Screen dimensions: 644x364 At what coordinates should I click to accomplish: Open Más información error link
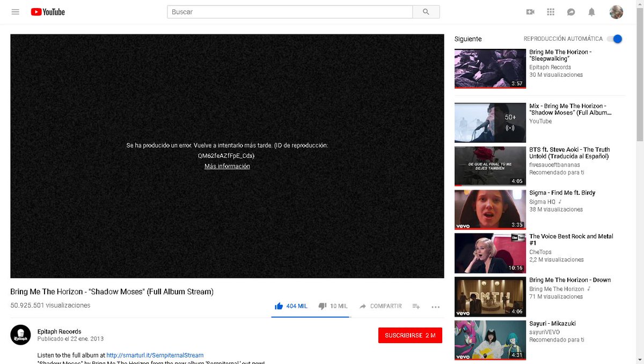227,166
